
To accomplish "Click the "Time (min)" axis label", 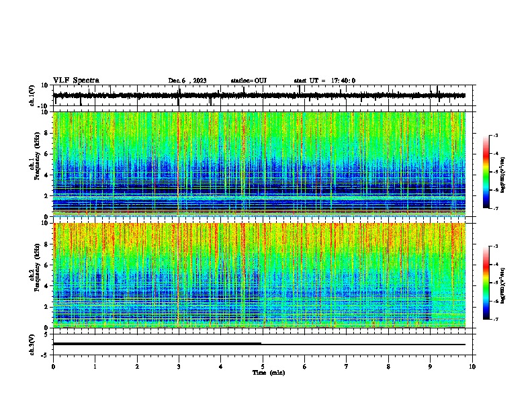I will [x=269, y=373].
